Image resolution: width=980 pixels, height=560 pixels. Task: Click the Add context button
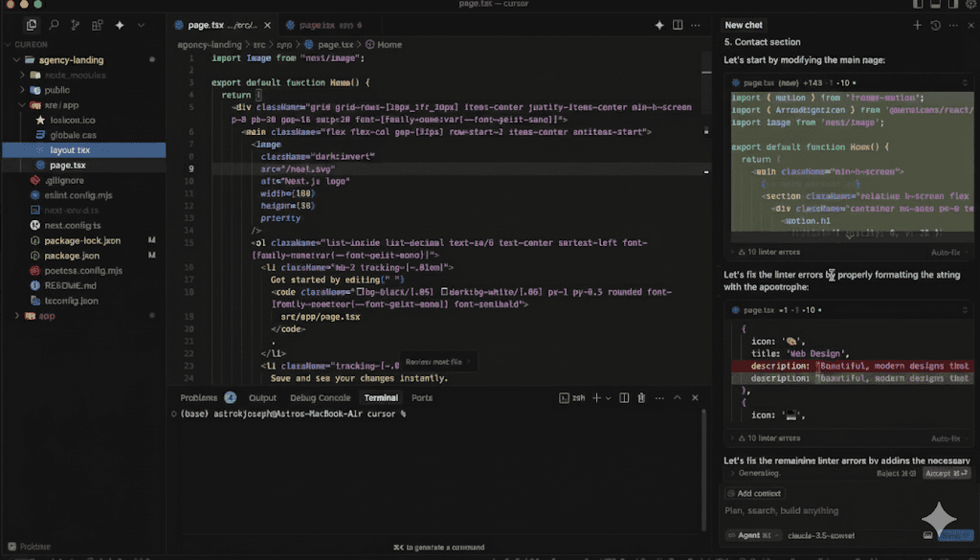[754, 493]
